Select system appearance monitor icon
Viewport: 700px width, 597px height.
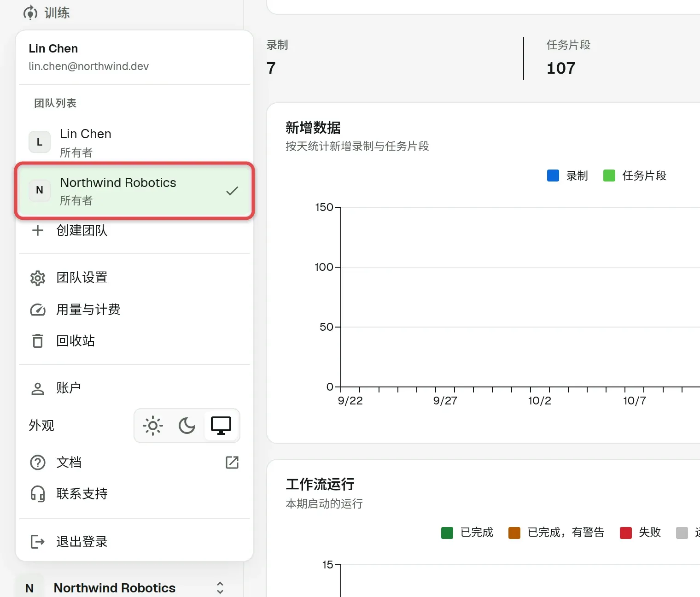coord(221,426)
